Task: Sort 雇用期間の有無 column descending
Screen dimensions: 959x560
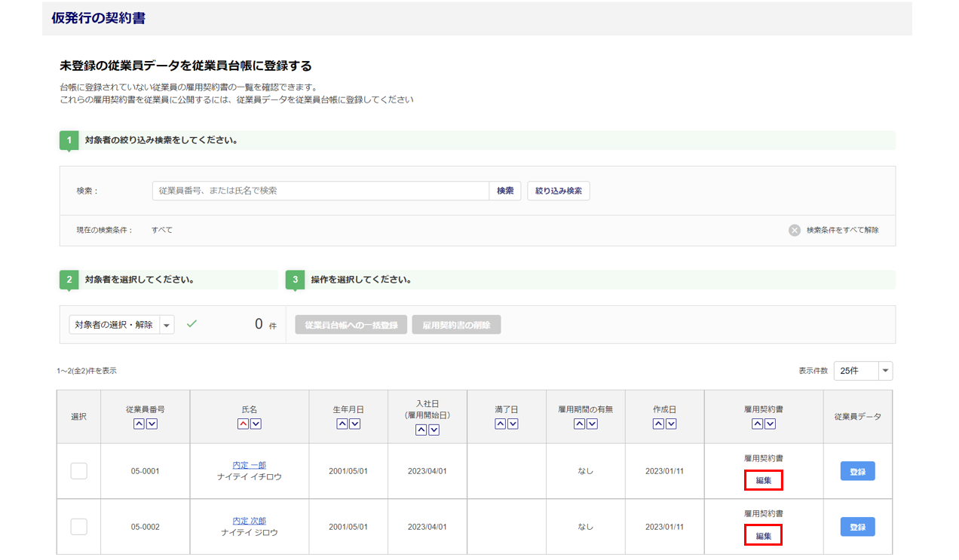Action: [x=592, y=424]
